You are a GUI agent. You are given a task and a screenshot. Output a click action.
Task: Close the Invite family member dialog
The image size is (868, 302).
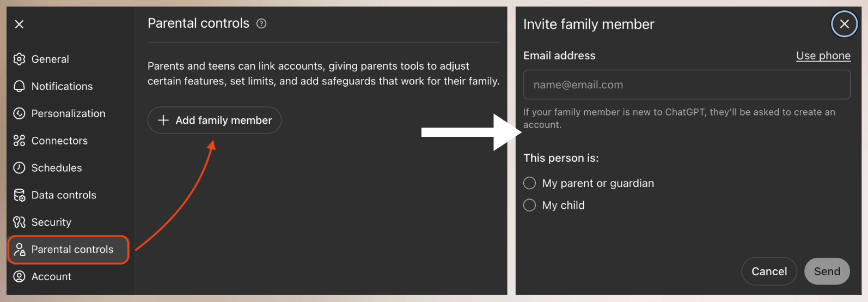[x=844, y=24]
